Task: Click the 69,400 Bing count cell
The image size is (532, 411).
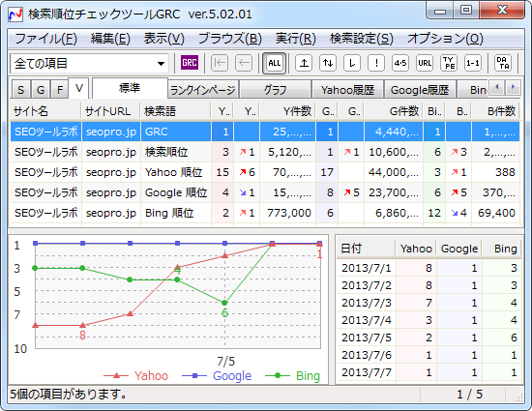Action: tap(495, 213)
